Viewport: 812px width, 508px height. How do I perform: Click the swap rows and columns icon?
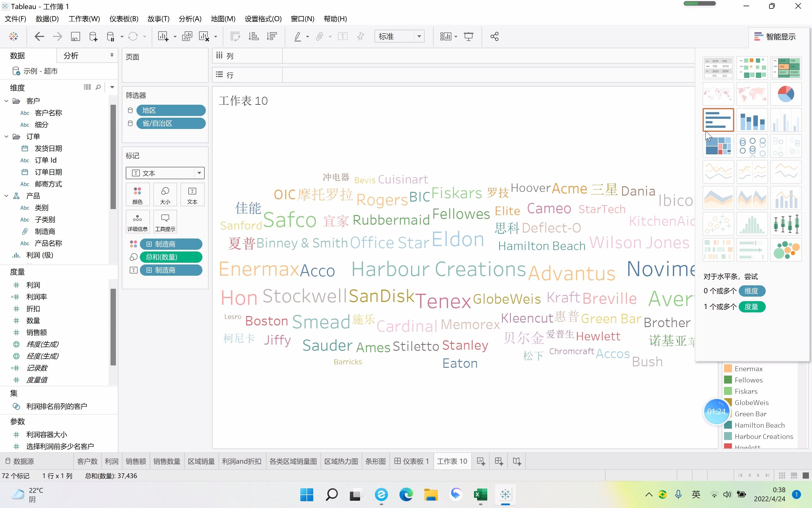235,36
